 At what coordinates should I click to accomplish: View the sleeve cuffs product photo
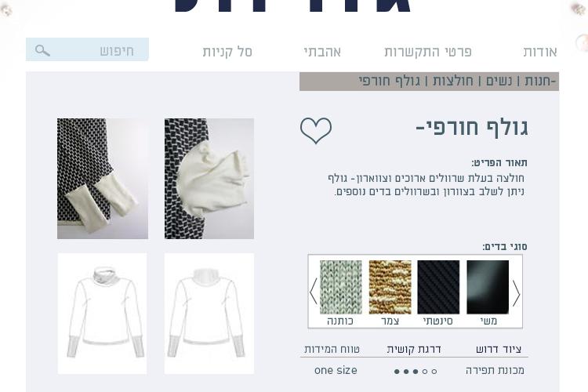103,179
